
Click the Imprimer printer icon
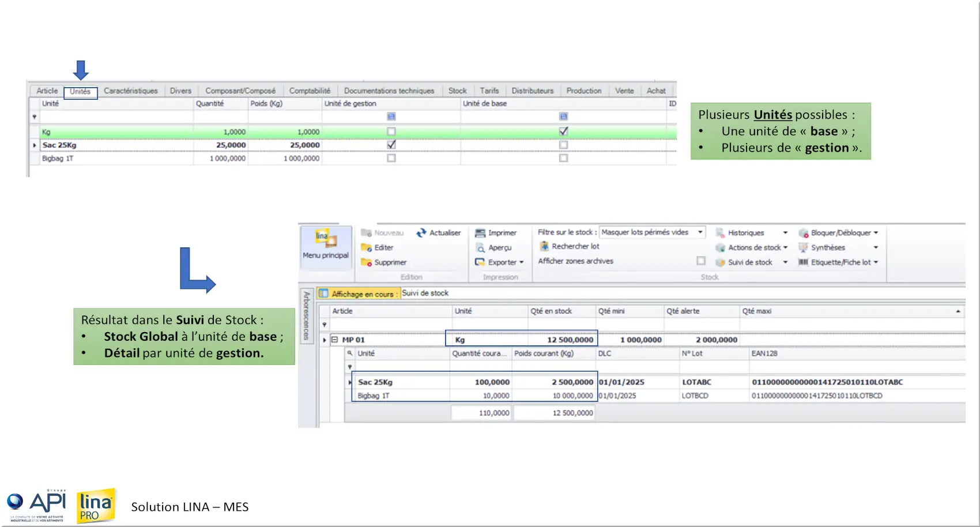480,233
